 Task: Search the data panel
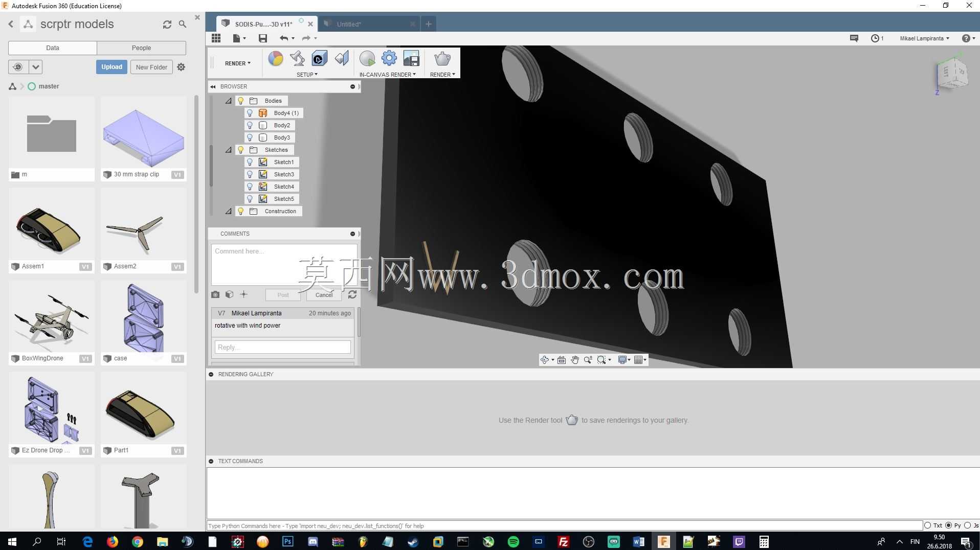pos(183,24)
